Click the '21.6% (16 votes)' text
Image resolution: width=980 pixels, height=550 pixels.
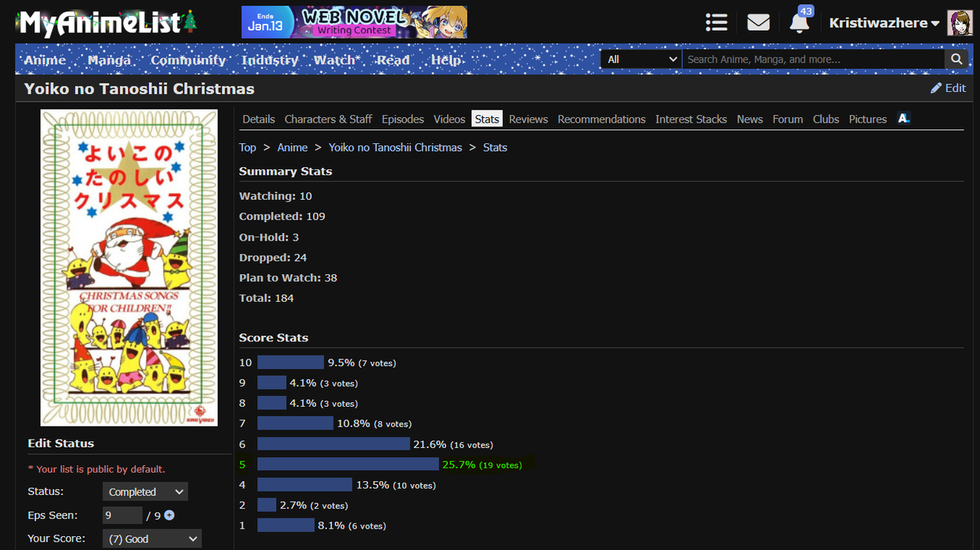pyautogui.click(x=453, y=444)
